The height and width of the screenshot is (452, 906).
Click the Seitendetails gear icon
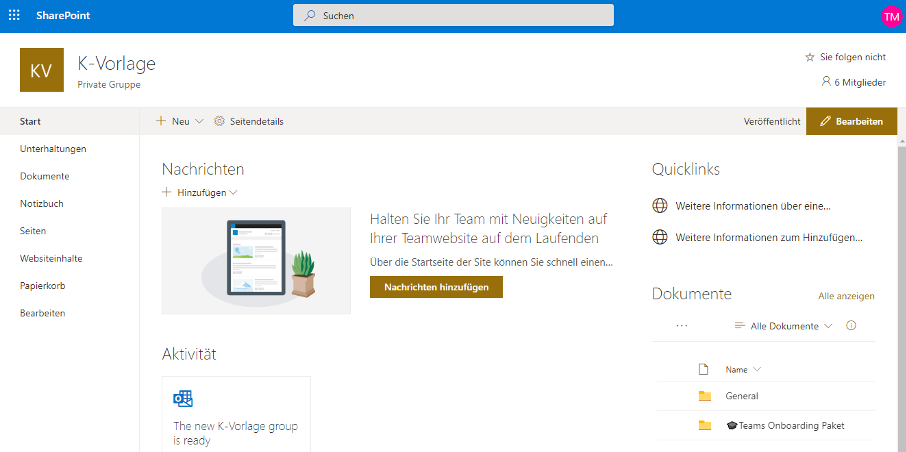[x=219, y=121]
